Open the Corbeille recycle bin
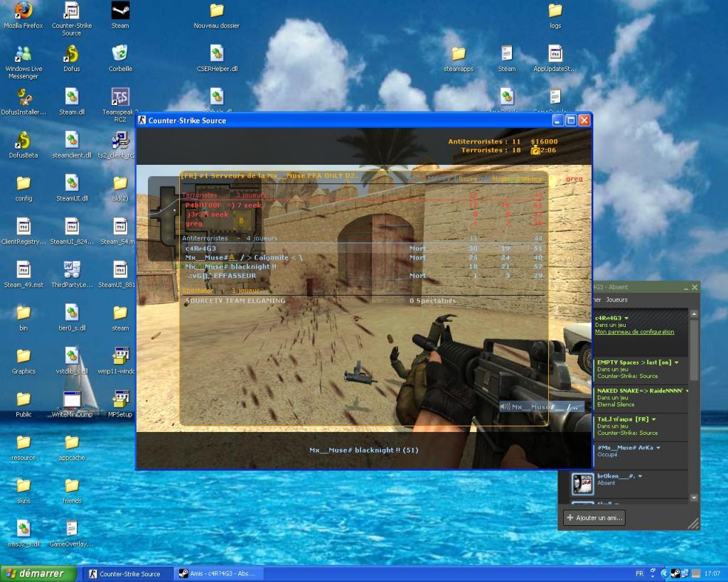Image resolution: width=728 pixels, height=582 pixels. (120, 53)
